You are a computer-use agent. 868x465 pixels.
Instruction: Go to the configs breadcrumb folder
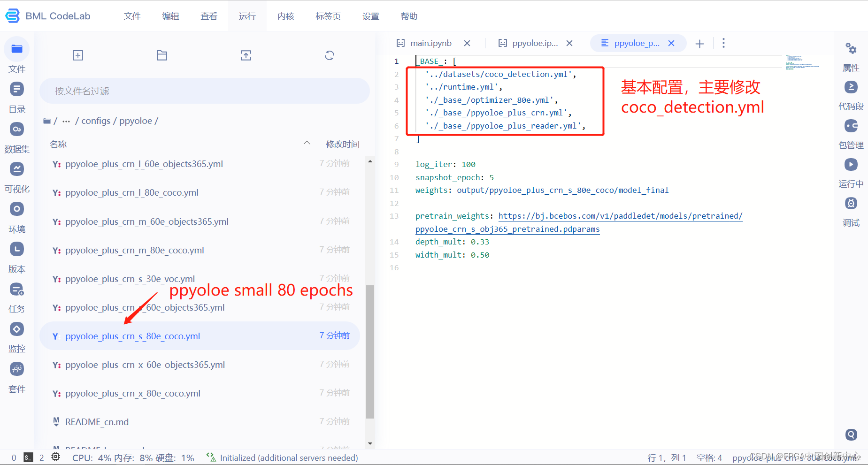[x=96, y=121]
